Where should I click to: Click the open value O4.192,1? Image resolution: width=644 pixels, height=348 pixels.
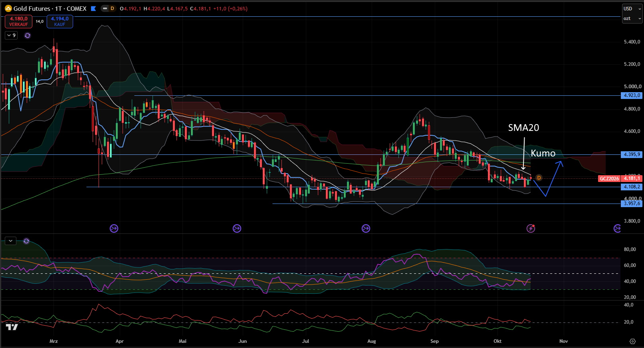coord(131,8)
